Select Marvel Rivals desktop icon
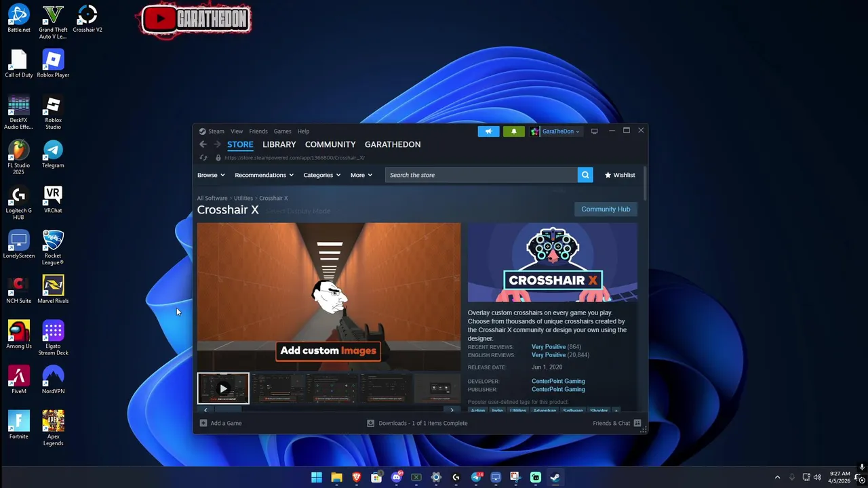 pyautogui.click(x=53, y=290)
